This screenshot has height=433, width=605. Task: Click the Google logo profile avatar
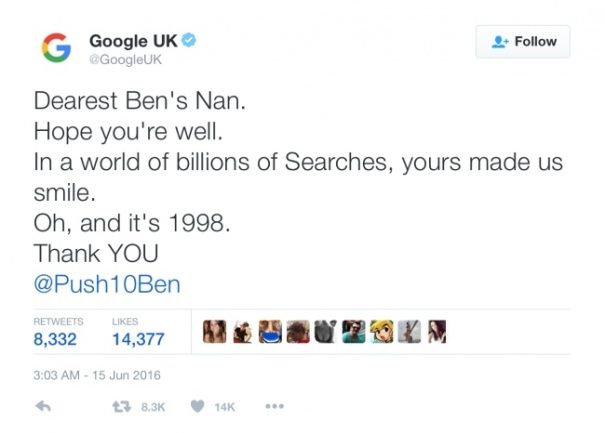pos(55,49)
